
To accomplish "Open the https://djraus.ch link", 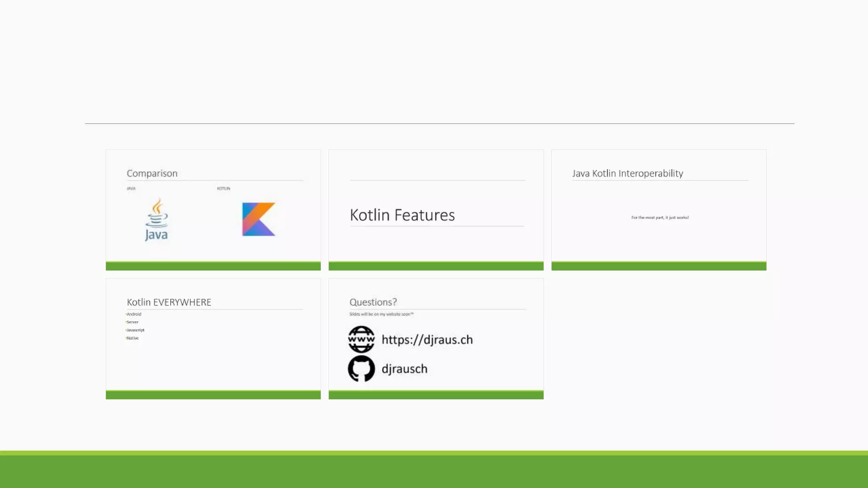I will (427, 340).
